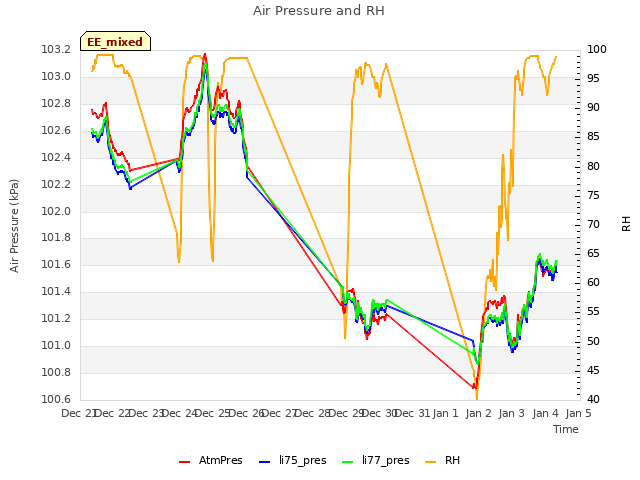Toggle the li77_pres legend entry
The width and height of the screenshot is (640, 480).
tap(376, 460)
